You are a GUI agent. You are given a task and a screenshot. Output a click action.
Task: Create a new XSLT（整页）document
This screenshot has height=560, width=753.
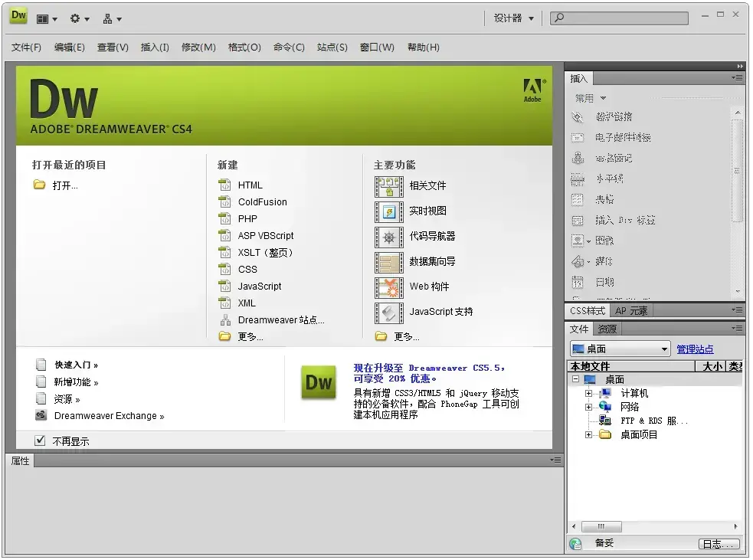tap(266, 253)
